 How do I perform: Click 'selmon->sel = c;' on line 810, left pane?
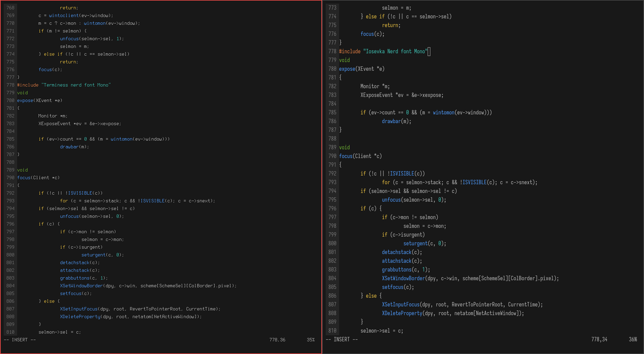point(59,332)
